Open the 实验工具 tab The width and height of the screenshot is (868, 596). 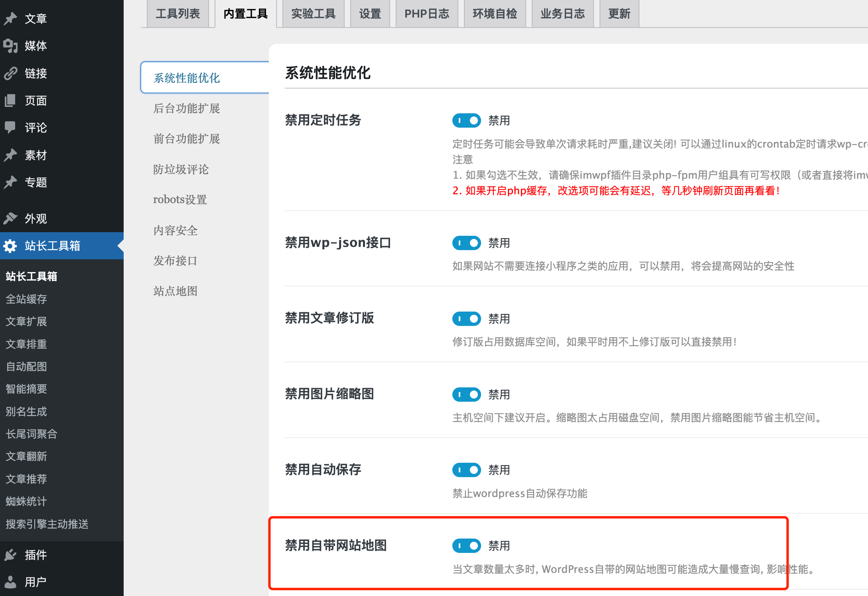click(314, 14)
